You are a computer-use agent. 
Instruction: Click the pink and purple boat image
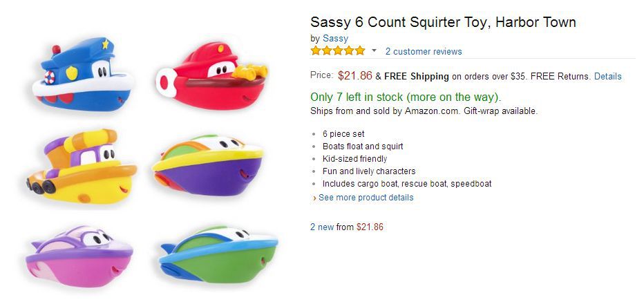[x=79, y=256]
